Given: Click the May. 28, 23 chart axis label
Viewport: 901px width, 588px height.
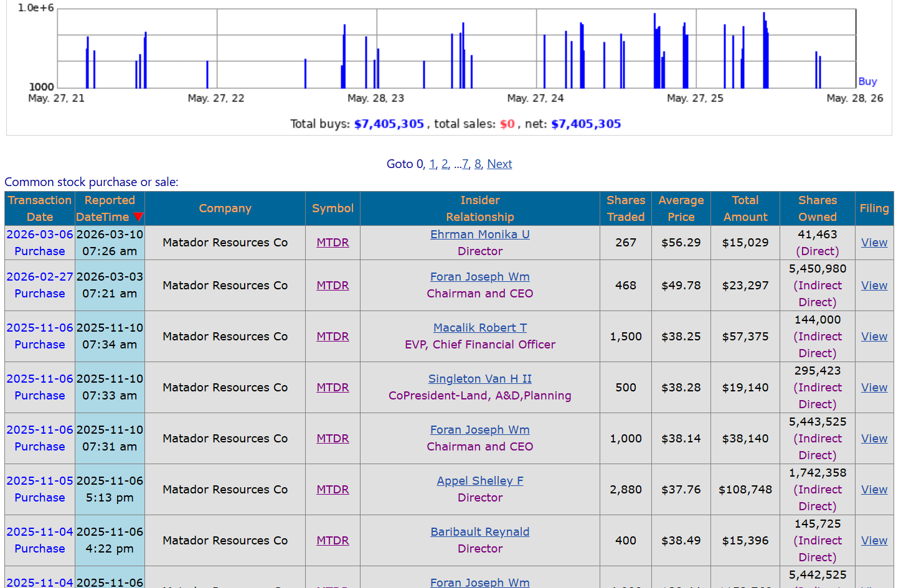Looking at the screenshot, I should (375, 98).
